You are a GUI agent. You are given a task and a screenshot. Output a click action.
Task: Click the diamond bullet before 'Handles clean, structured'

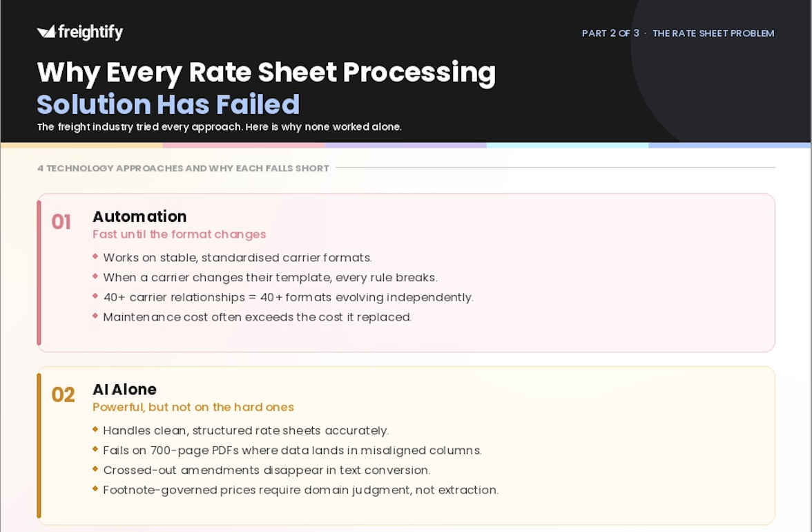[95, 430]
